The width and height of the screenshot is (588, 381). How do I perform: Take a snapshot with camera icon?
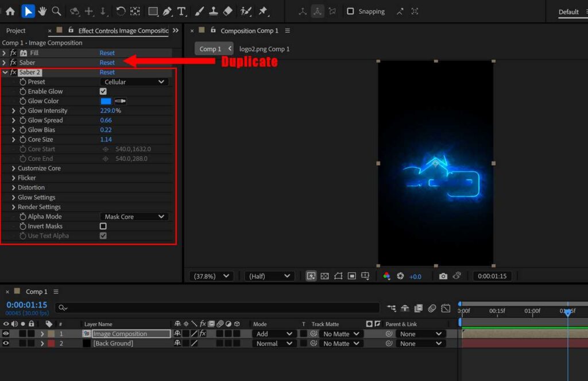tap(443, 276)
